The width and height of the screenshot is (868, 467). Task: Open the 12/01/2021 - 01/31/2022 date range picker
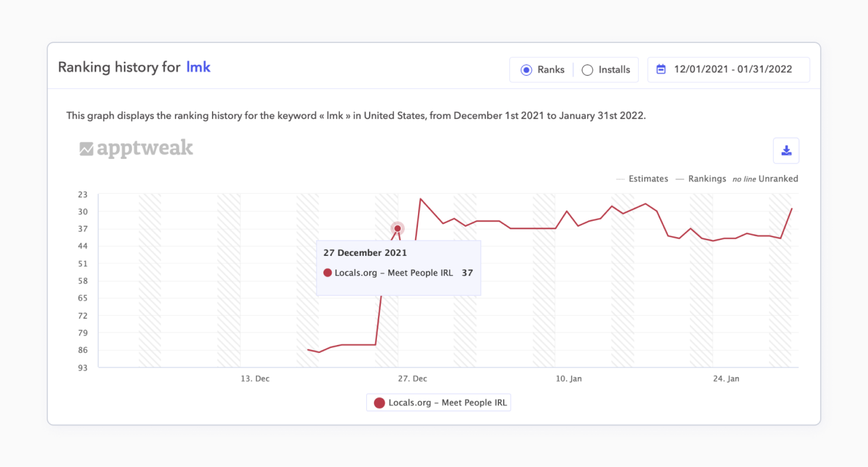732,70
